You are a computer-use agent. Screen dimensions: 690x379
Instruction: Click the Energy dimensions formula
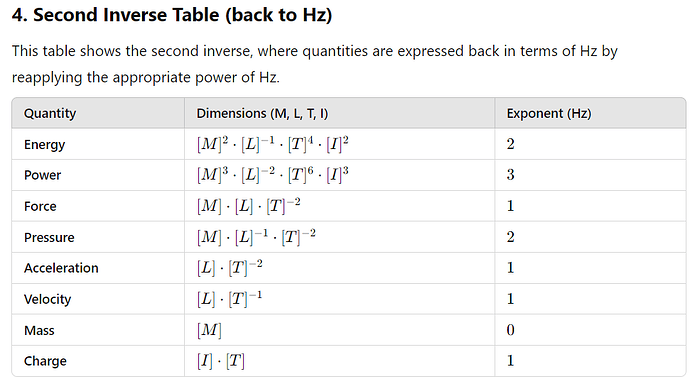pyautogui.click(x=273, y=144)
